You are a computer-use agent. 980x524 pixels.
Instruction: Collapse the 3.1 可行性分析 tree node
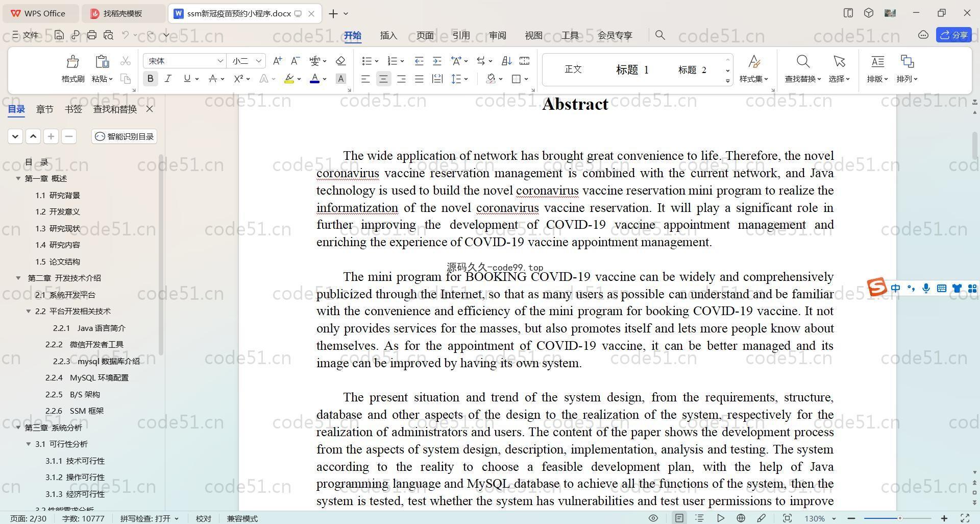tap(29, 444)
